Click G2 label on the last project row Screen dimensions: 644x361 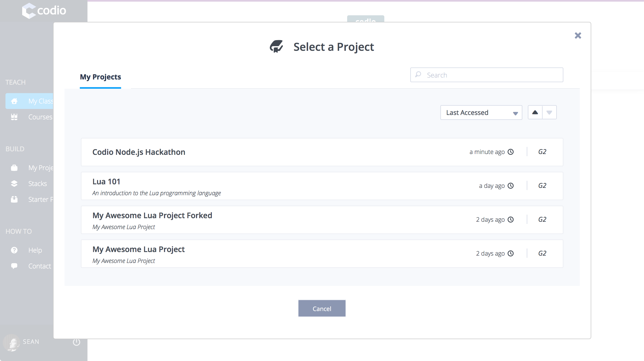[x=542, y=253]
